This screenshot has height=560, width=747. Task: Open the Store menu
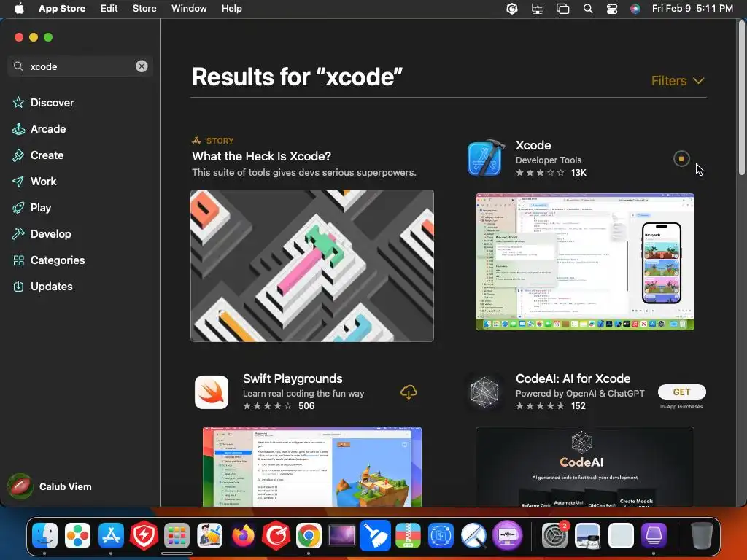(144, 8)
